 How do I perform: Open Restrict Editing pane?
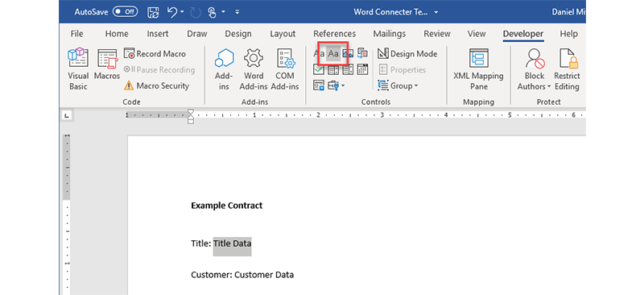click(x=567, y=69)
